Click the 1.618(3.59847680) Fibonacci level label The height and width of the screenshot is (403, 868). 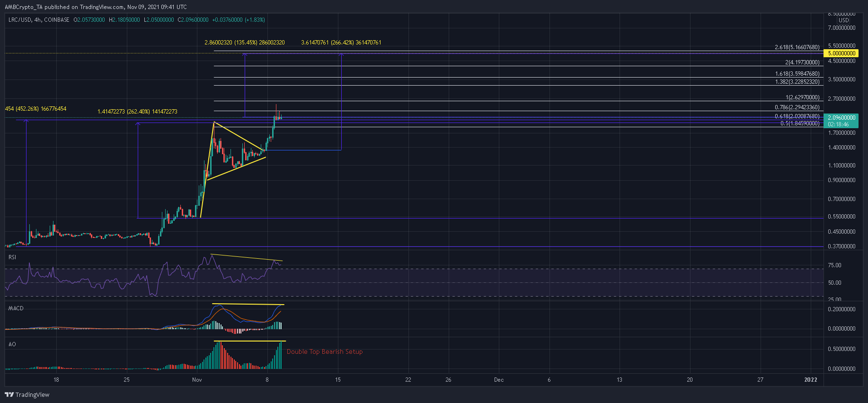pyautogui.click(x=797, y=74)
